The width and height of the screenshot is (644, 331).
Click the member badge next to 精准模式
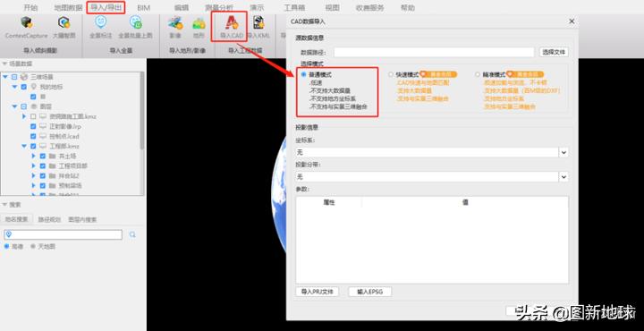click(525, 74)
